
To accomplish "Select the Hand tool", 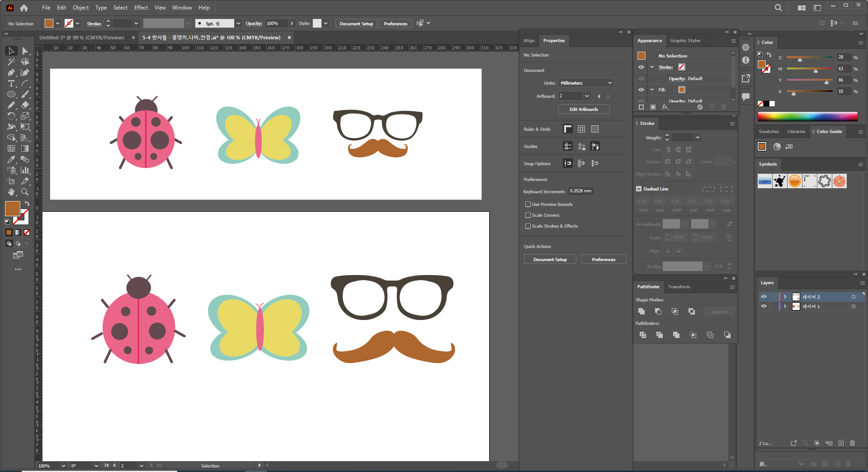I will [x=11, y=192].
